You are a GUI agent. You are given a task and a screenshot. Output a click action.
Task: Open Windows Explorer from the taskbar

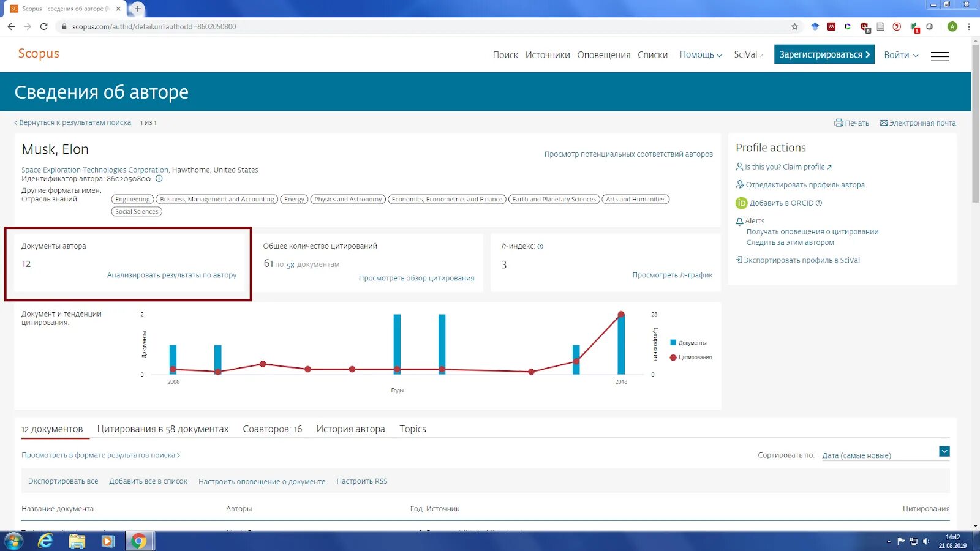[77, 541]
